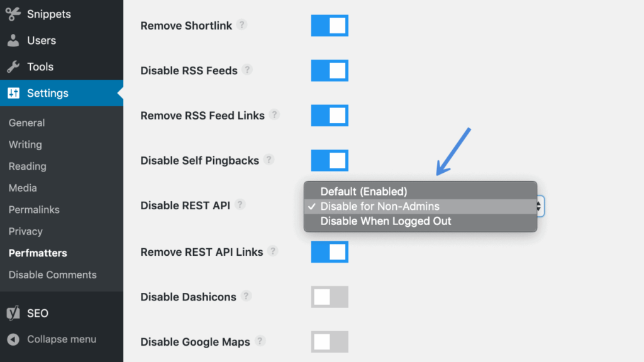Click the Settings sliders icon

pos(13,93)
